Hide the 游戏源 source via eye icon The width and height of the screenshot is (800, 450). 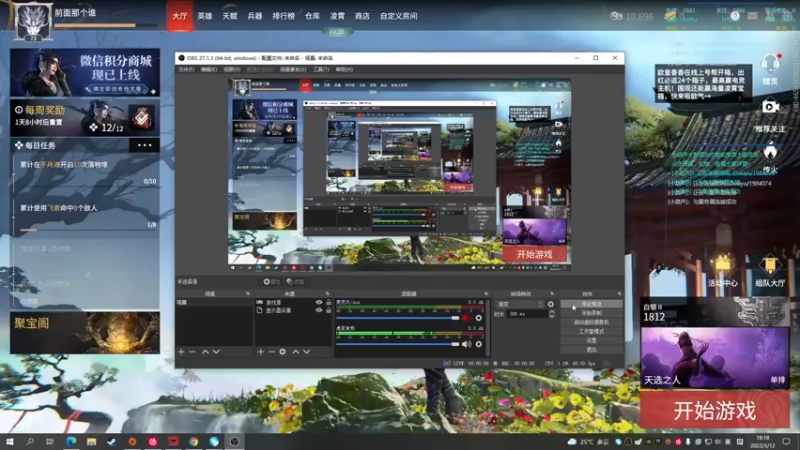pyautogui.click(x=319, y=303)
